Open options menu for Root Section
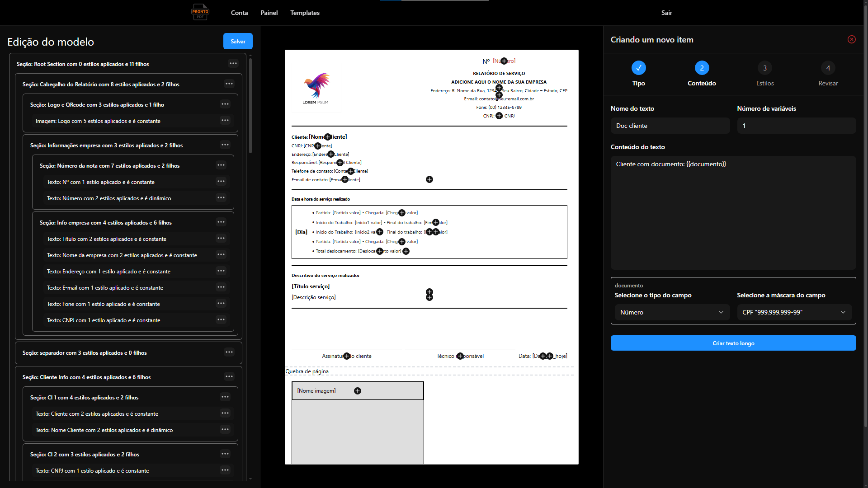Viewport: 868px width, 488px height. (233, 63)
